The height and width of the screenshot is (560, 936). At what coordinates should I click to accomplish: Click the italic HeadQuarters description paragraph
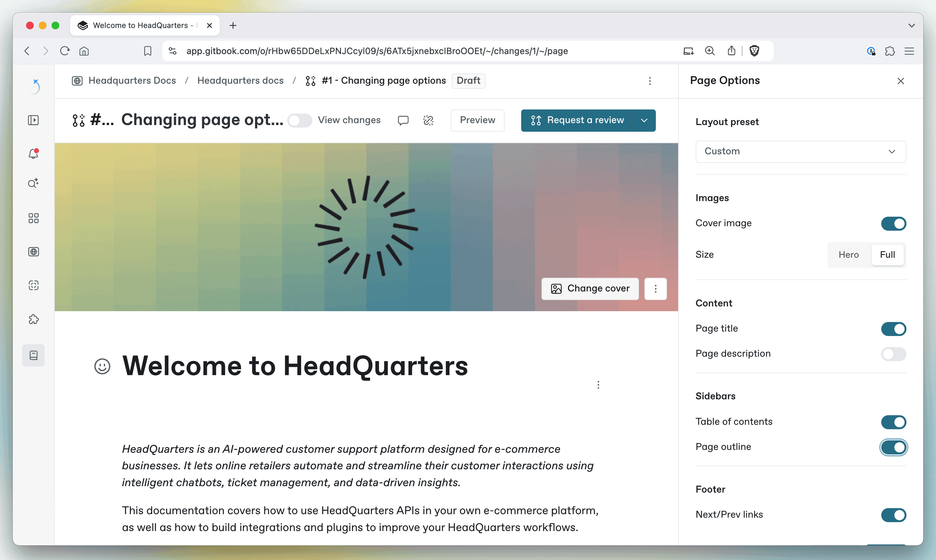pos(358,466)
